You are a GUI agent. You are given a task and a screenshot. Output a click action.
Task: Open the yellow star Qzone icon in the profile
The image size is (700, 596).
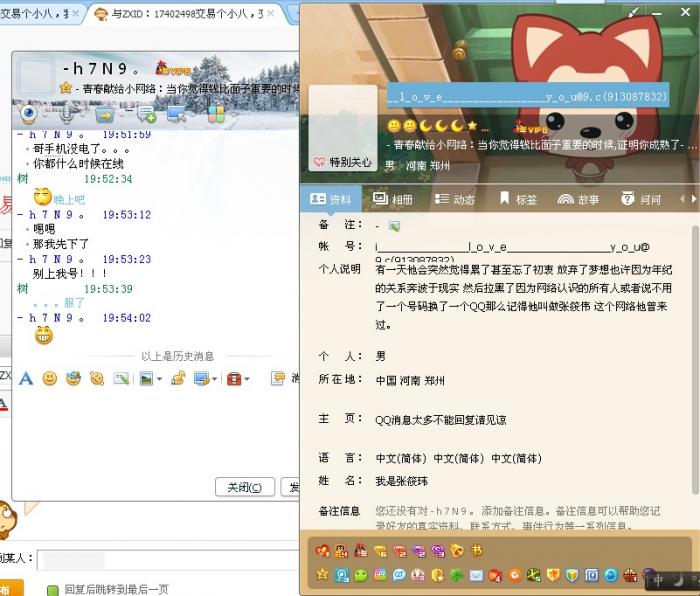coord(322,575)
